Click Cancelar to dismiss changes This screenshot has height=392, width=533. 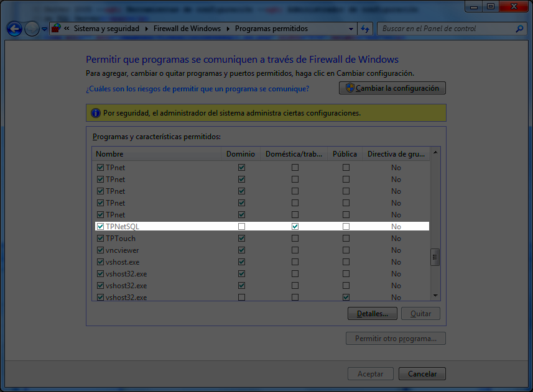point(422,373)
